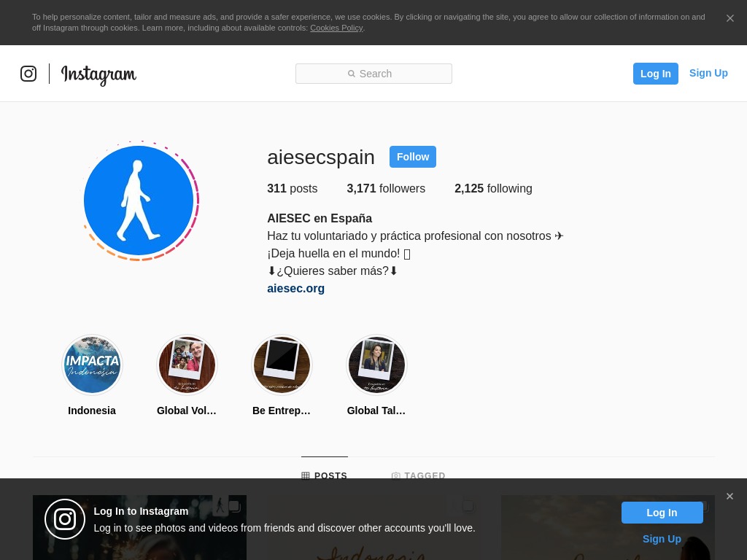Switch to the Posts tab

click(x=325, y=475)
